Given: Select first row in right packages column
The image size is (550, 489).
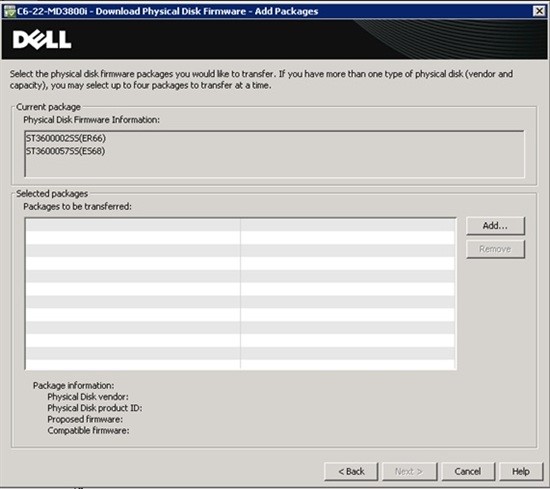Looking at the screenshot, I should coord(348,225).
